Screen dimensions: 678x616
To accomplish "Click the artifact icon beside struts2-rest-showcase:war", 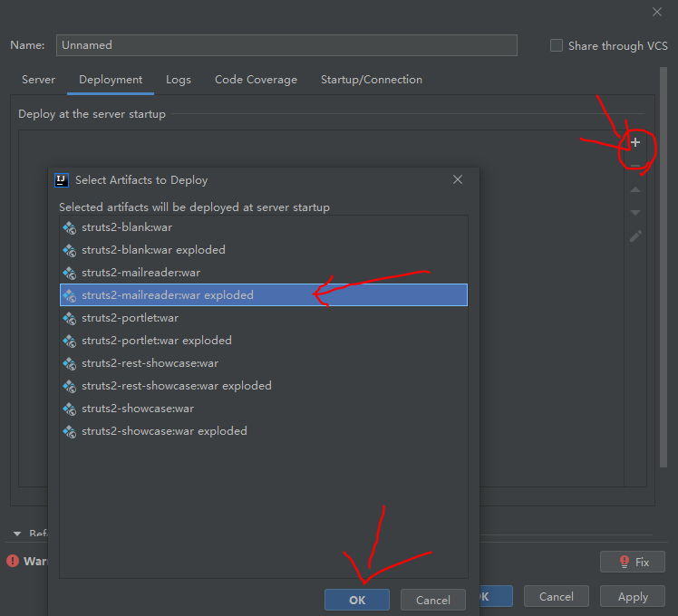I will (x=69, y=363).
